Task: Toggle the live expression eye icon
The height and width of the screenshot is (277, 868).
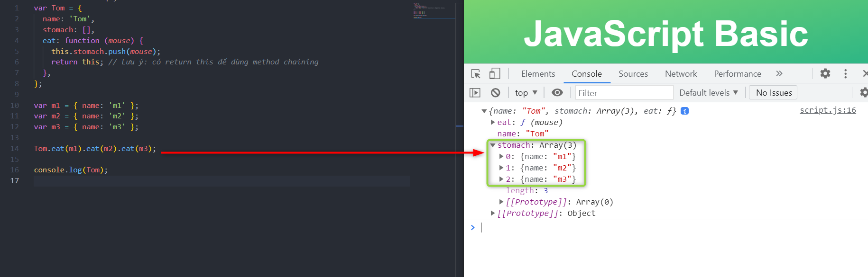Action: [x=557, y=93]
